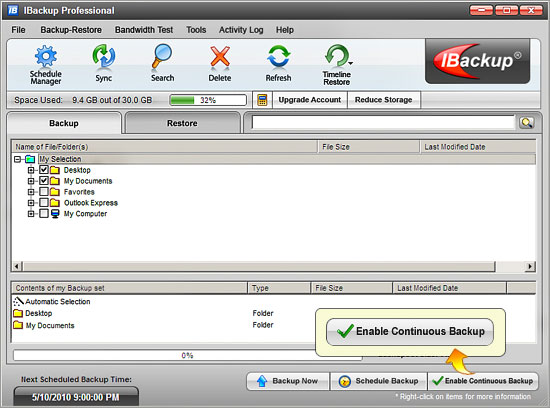Click the scrollbar right arrow
The image size is (550, 408).
coord(530,267)
